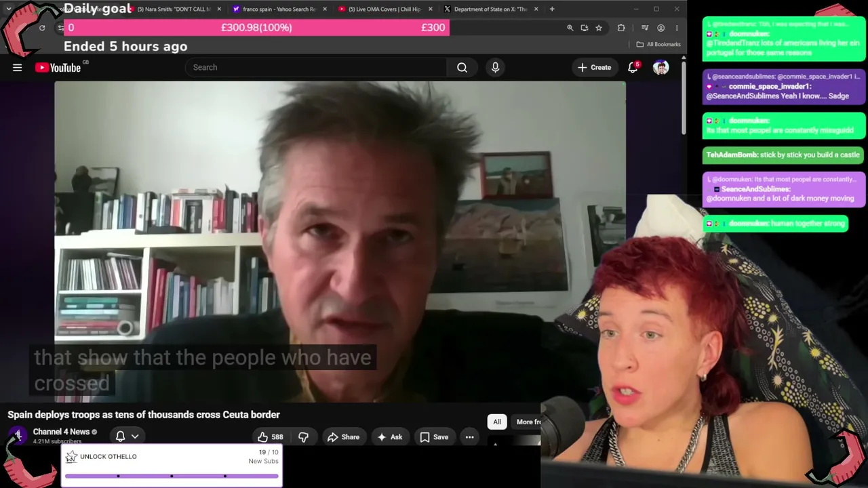Viewport: 868px width, 488px height.
Task: Focus the YouTube Search field
Action: [316, 67]
